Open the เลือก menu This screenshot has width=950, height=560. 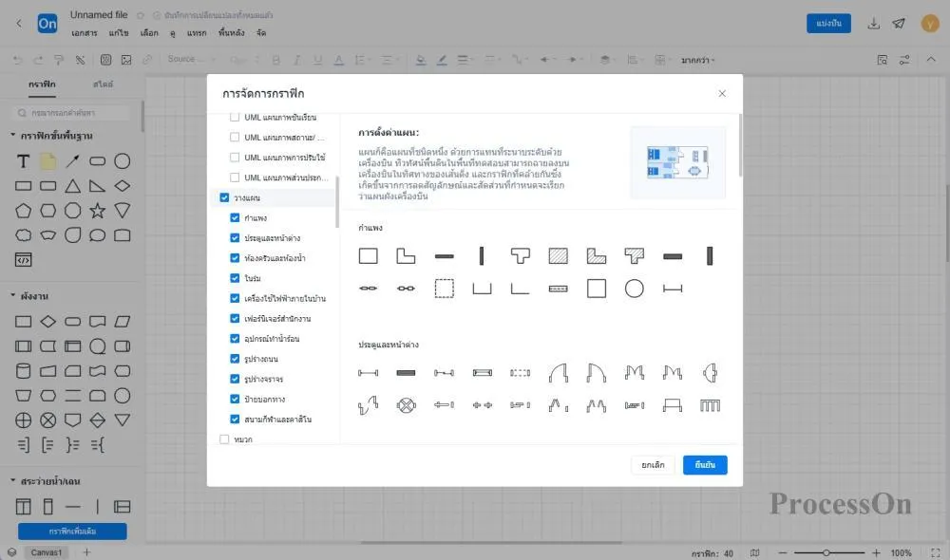(149, 32)
